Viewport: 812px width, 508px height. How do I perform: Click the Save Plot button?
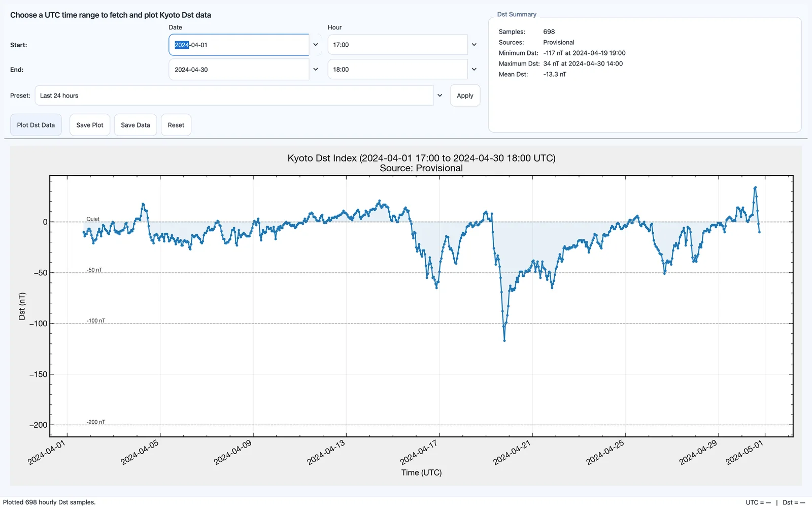(x=90, y=125)
